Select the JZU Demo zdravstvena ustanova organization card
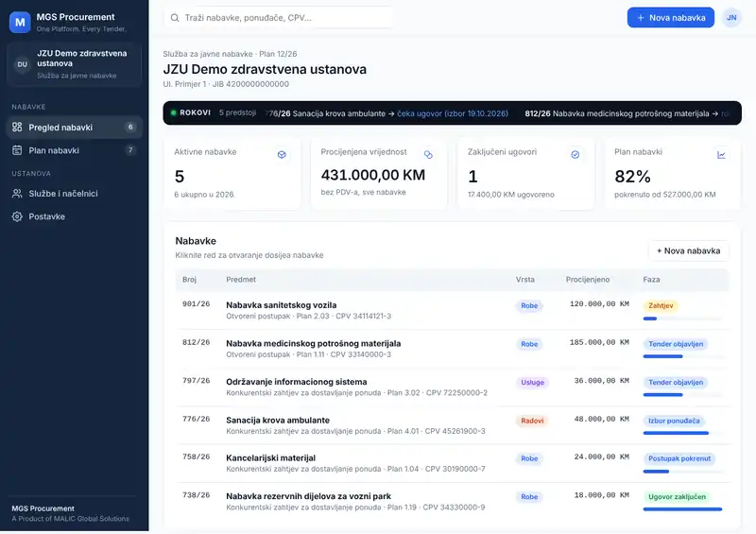The height and width of the screenshot is (534, 756). click(x=75, y=64)
